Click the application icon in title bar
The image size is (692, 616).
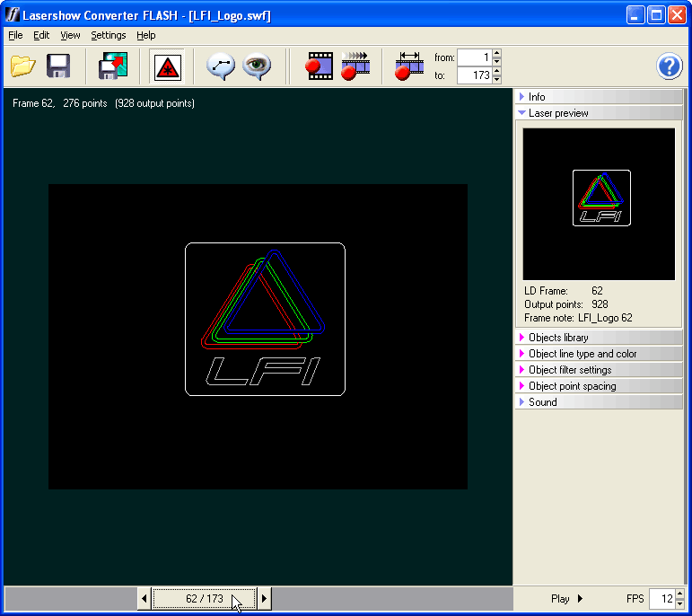point(13,15)
